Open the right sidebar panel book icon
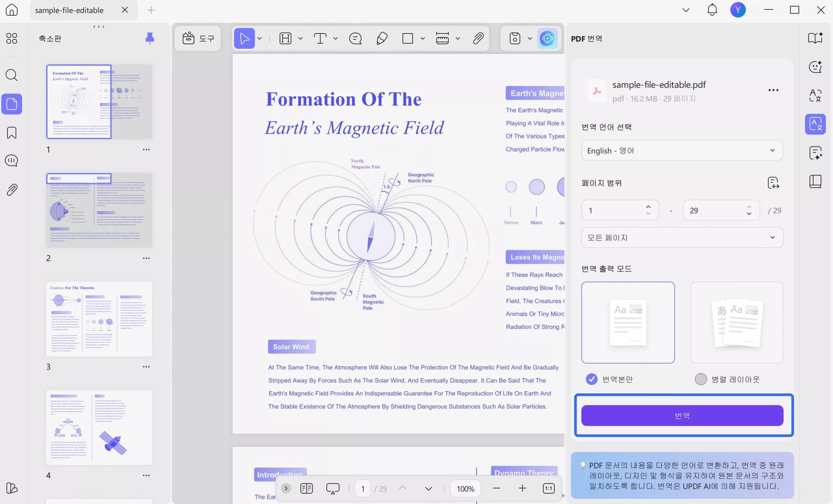Screen dimensions: 833x504 (x=815, y=182)
